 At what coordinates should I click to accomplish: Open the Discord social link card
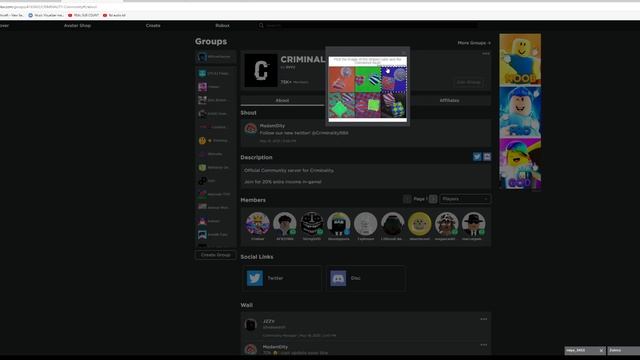pyautogui.click(x=366, y=278)
